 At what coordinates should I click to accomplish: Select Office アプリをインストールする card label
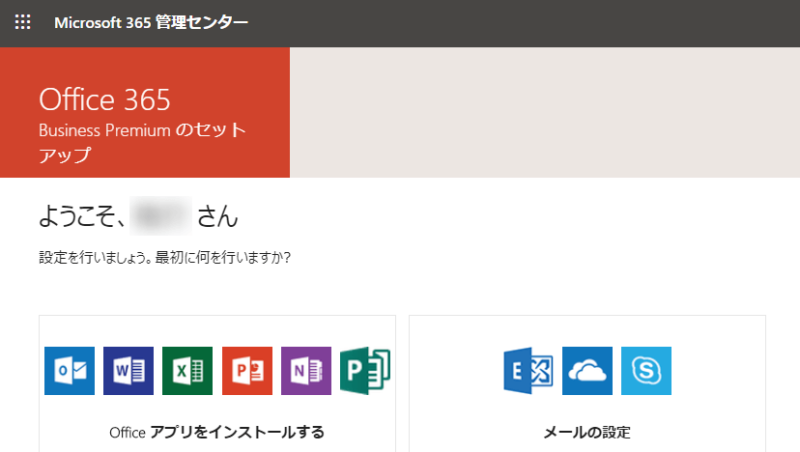click(x=217, y=433)
